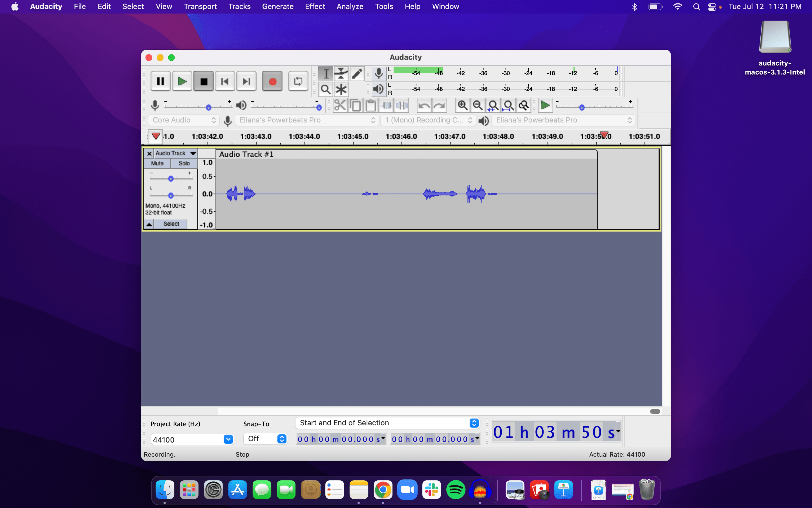Open the 1 (Mono) Recording Channels dropdown
The height and width of the screenshot is (508, 812).
(x=429, y=120)
